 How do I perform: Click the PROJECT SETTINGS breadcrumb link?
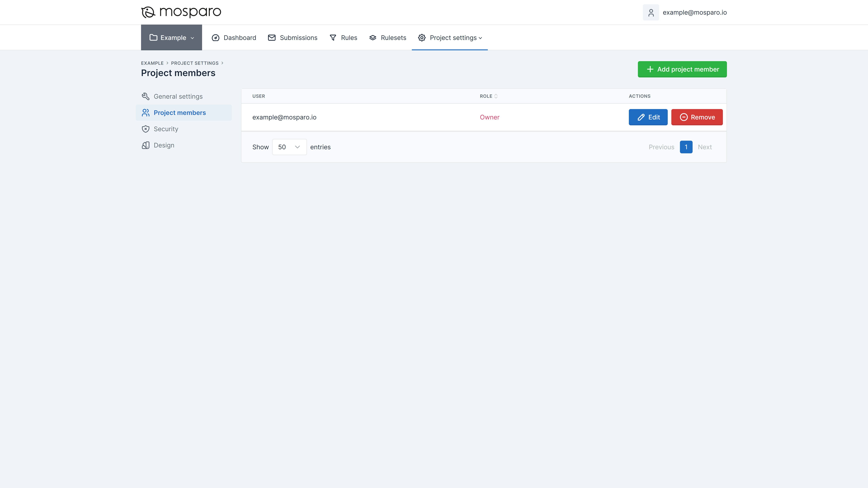click(195, 63)
